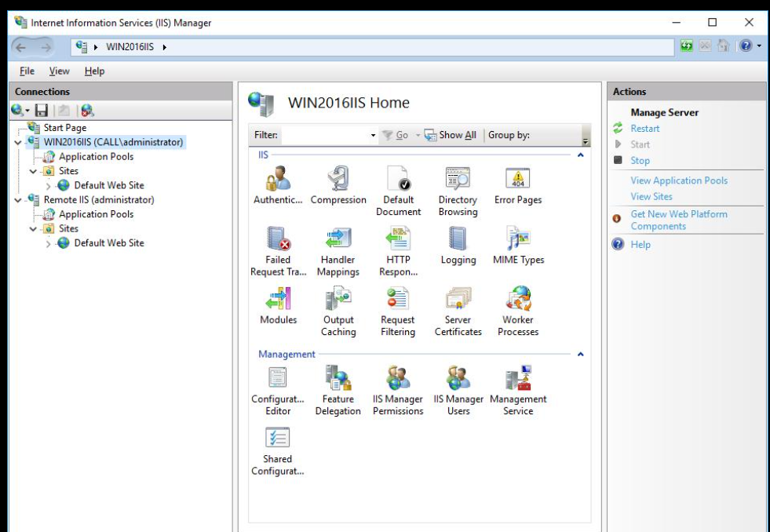Open the View menu

(59, 71)
